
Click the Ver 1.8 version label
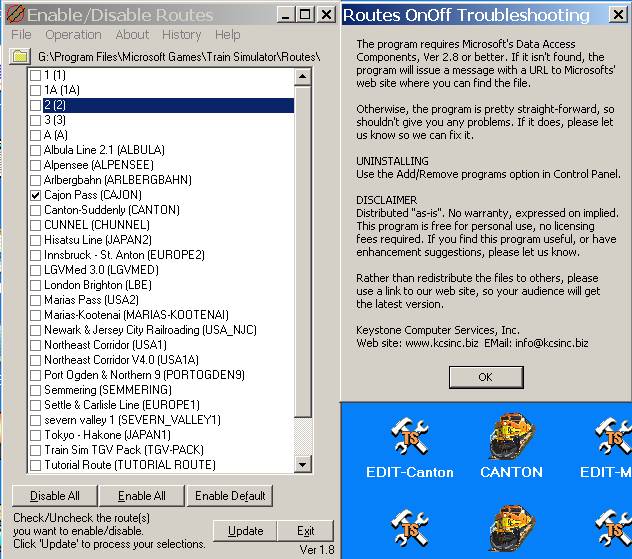317,550
